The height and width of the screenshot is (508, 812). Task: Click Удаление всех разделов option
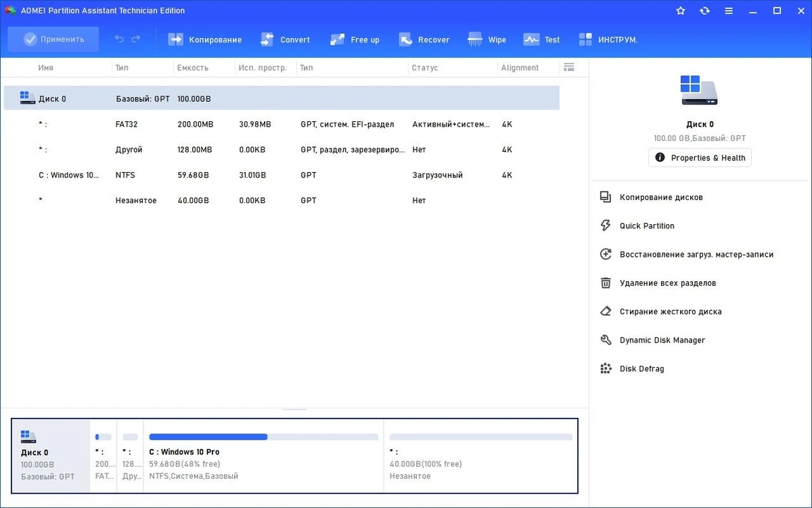(668, 283)
